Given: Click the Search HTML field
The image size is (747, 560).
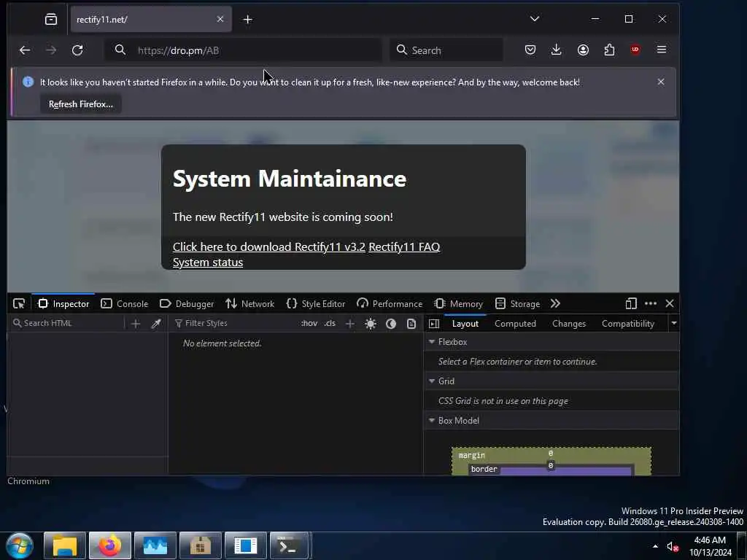Looking at the screenshot, I should (x=66, y=323).
